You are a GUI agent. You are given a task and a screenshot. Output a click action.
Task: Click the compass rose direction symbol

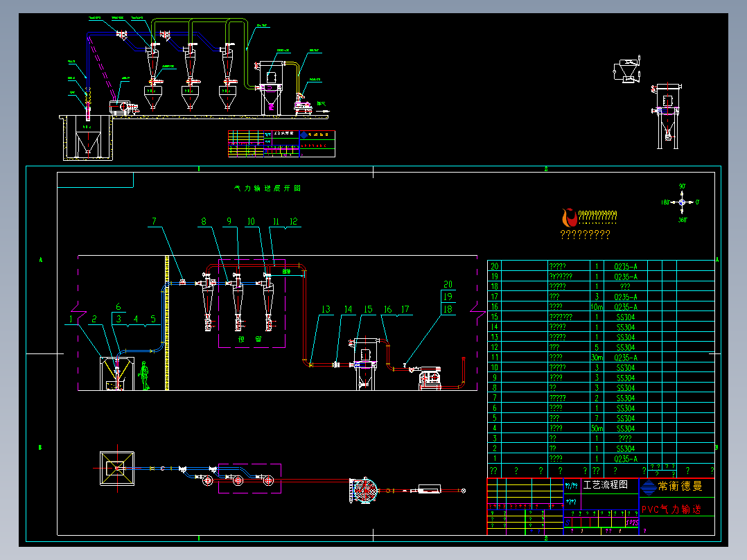682,202
